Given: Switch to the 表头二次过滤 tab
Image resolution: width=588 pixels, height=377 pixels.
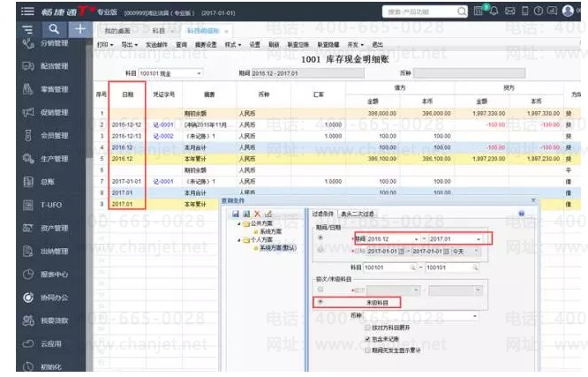Looking at the screenshot, I should (358, 214).
